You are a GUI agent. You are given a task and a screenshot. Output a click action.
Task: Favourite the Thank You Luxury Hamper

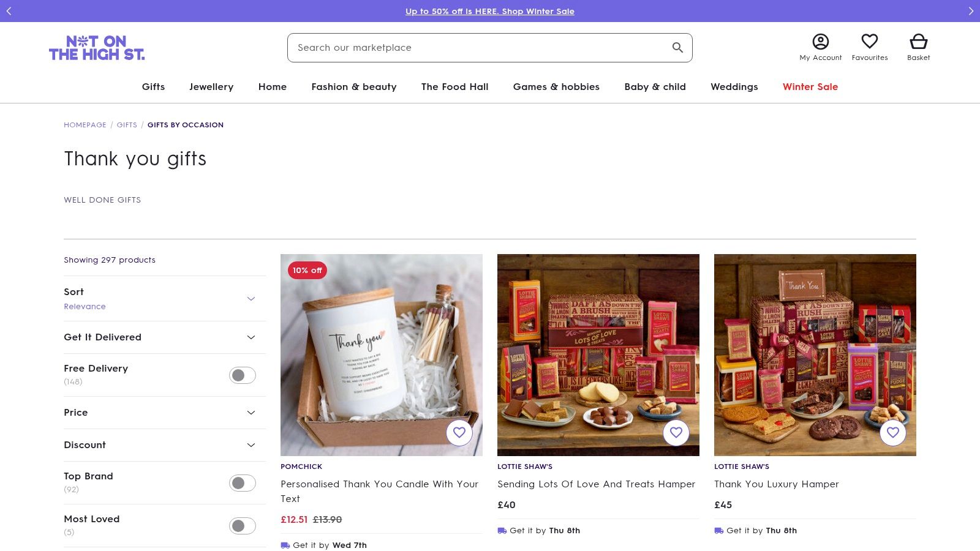(893, 433)
